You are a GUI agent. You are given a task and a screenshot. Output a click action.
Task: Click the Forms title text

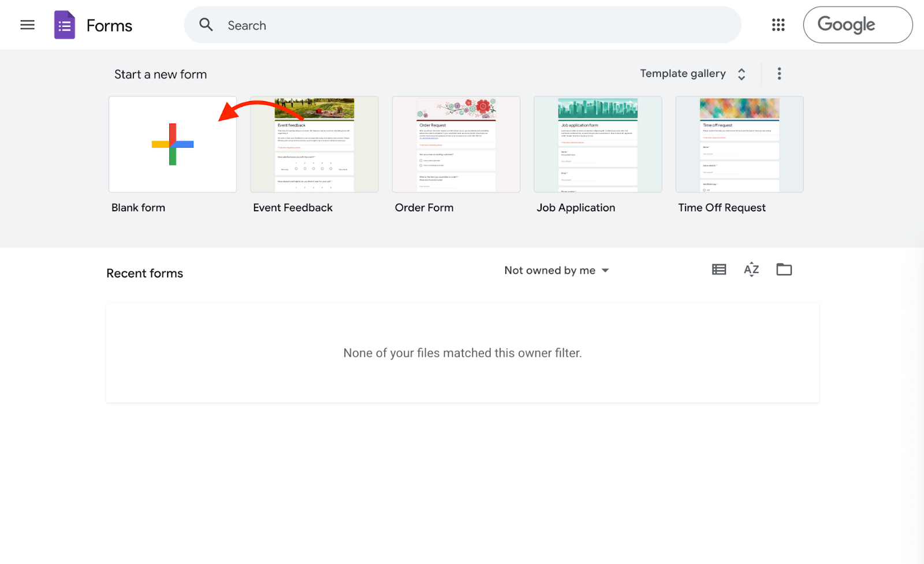point(109,26)
